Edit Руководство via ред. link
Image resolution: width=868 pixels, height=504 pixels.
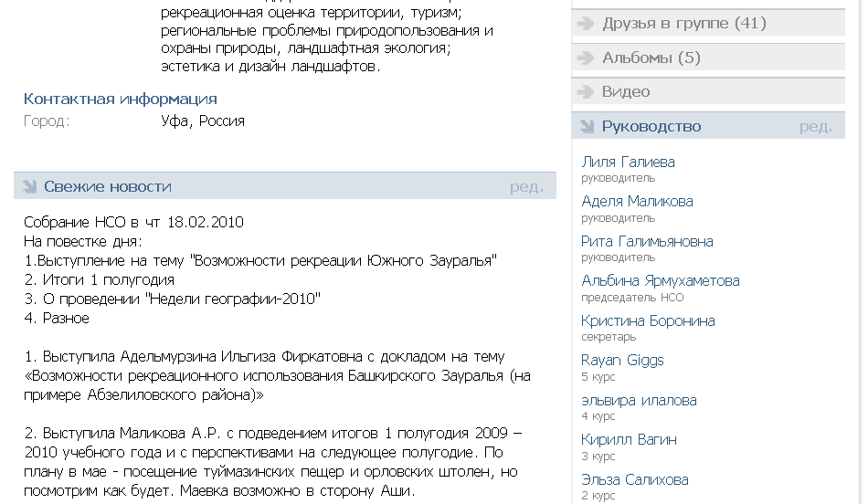[x=815, y=127]
